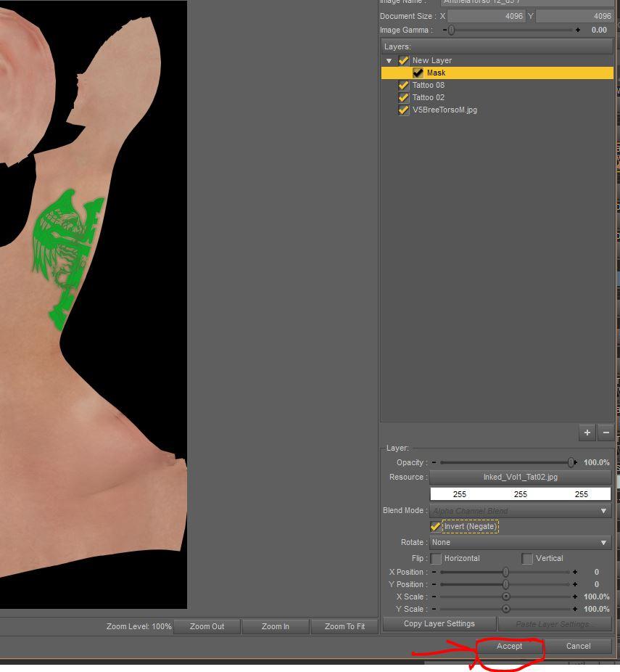The width and height of the screenshot is (620, 672).
Task: Click the X Scale slider handle
Action: point(505,597)
